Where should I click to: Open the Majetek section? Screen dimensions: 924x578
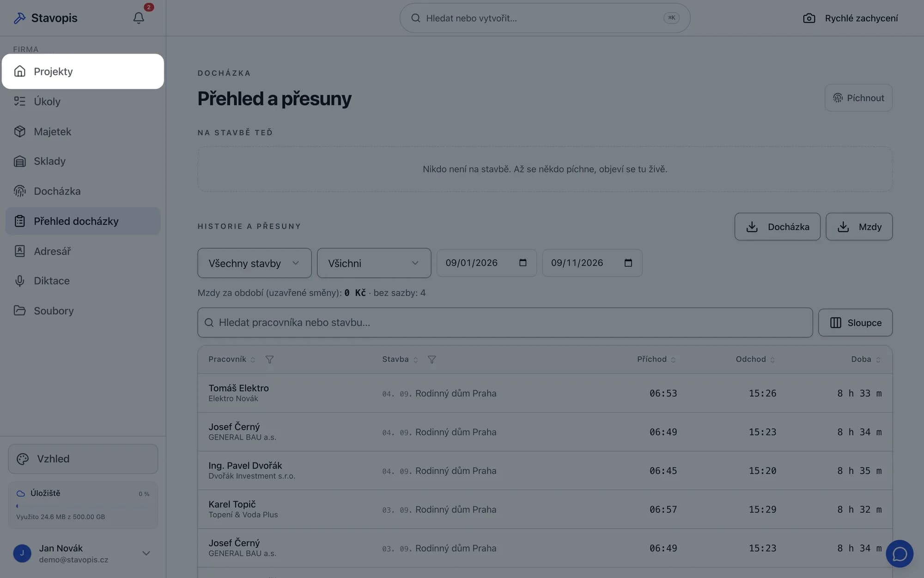coord(83,131)
